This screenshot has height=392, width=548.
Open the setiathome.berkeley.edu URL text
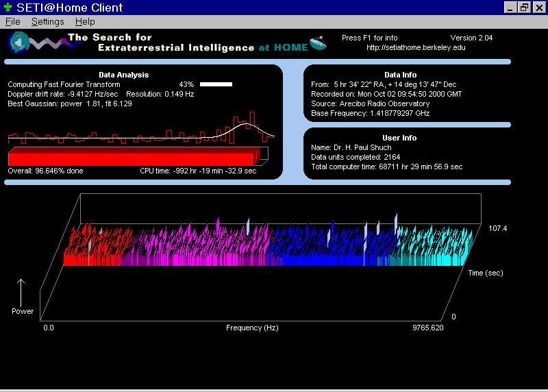416,47
